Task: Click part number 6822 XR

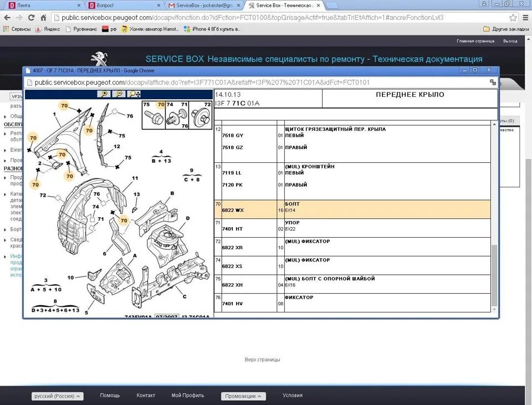Action: [232, 248]
